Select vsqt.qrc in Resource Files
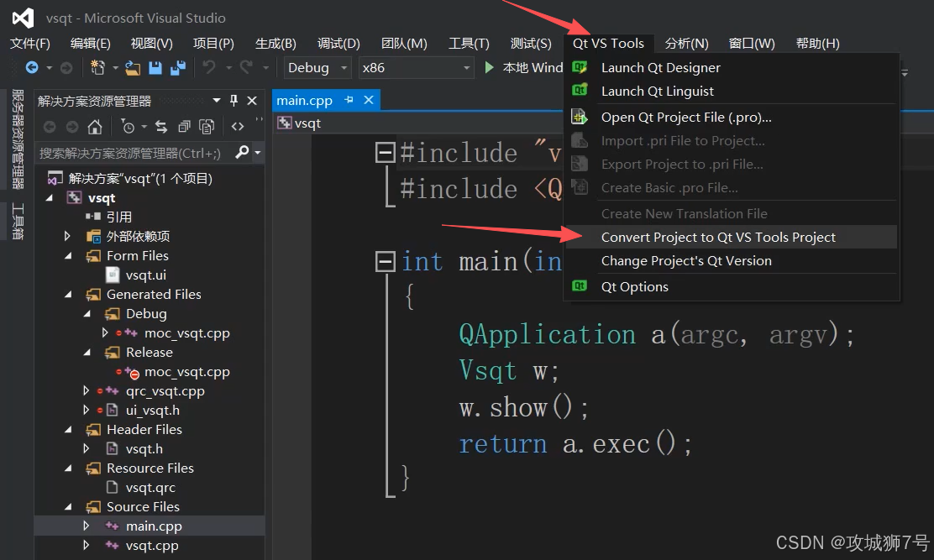Screen dimensions: 934x560 coord(149,488)
